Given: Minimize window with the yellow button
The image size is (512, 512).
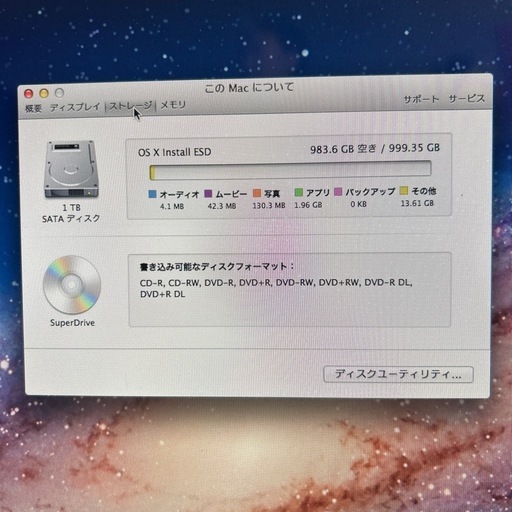Looking at the screenshot, I should pyautogui.click(x=44, y=93).
